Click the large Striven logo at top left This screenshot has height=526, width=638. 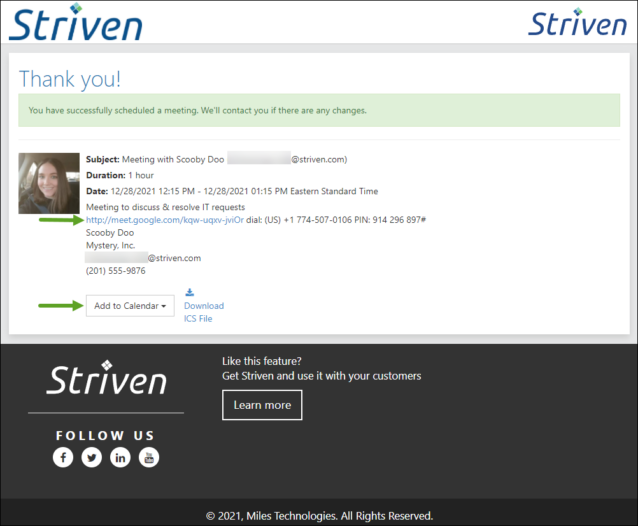76,22
